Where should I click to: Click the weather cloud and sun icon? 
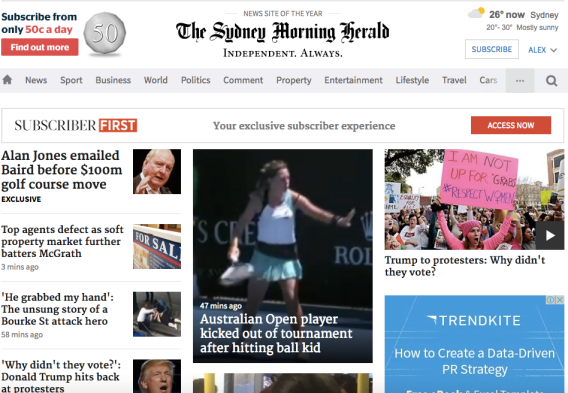coord(476,13)
